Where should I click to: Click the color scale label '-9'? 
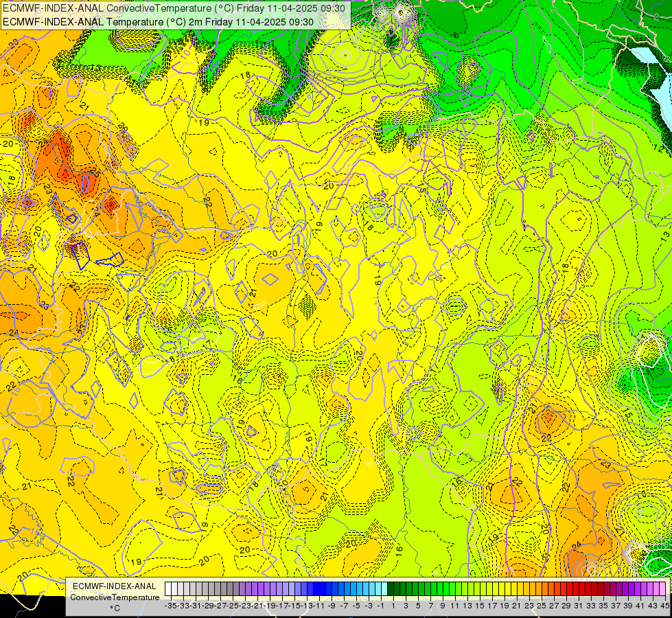[x=332, y=606]
